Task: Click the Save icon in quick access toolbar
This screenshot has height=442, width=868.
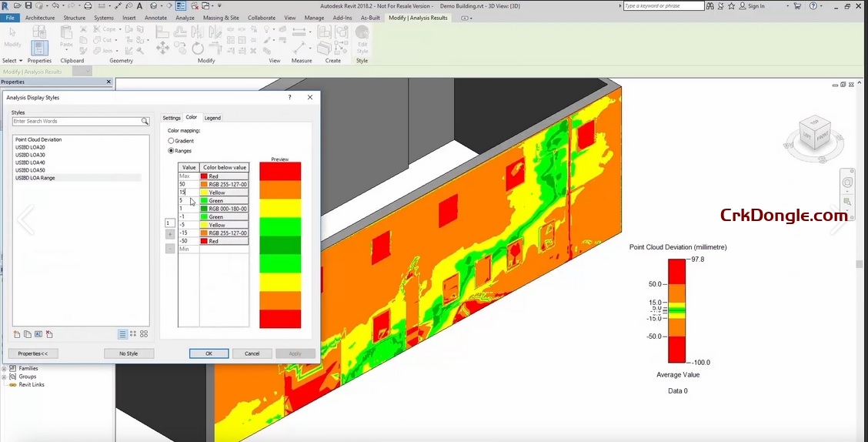Action: point(28,5)
